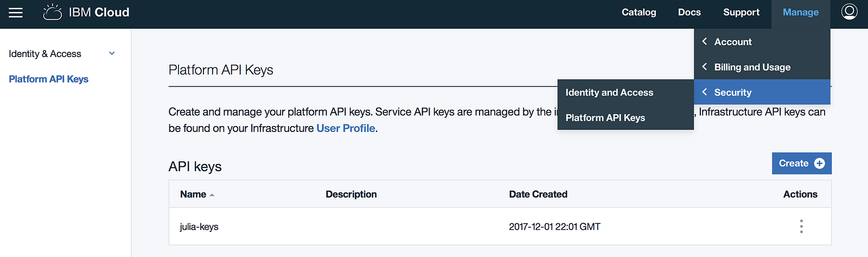Click the julia-keys table row name
868x257 pixels.
pos(199,227)
